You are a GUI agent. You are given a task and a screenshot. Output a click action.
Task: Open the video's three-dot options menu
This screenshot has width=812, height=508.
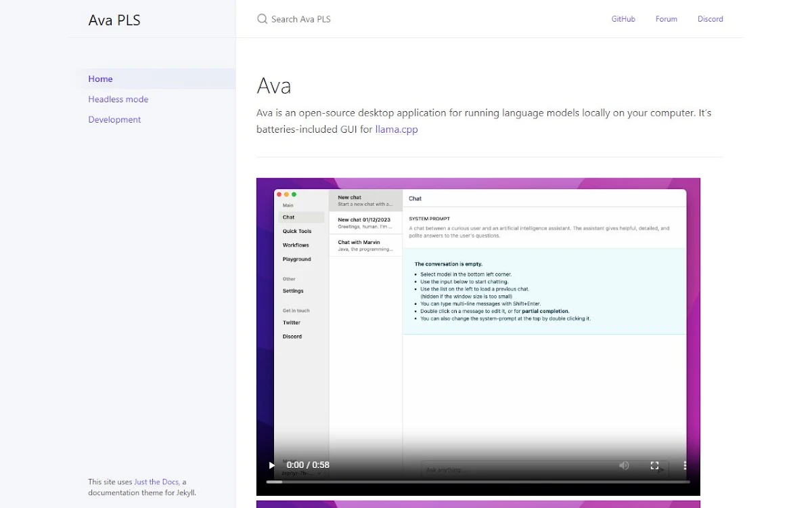point(685,465)
